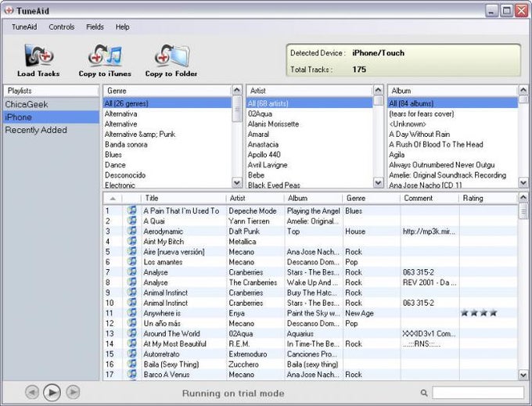Select All (84 albums) in Album list
Image resolution: width=532 pixels, height=406 pixels.
point(453,103)
